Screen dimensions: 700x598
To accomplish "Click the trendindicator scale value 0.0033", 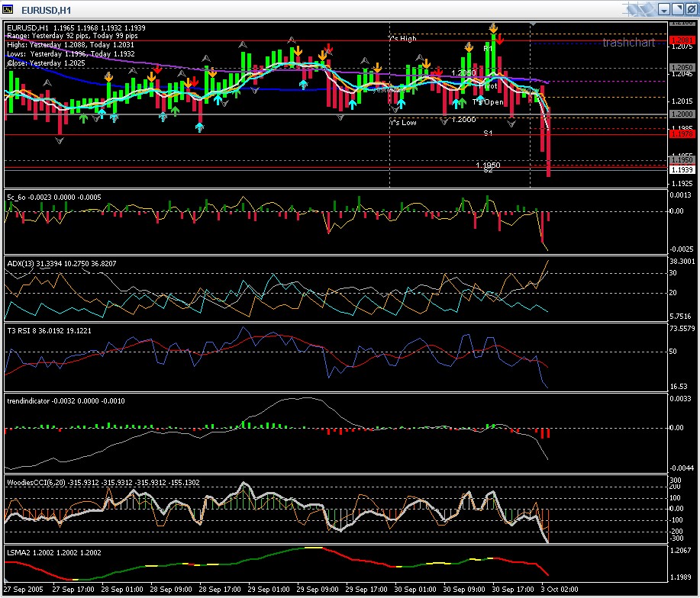I will click(680, 399).
